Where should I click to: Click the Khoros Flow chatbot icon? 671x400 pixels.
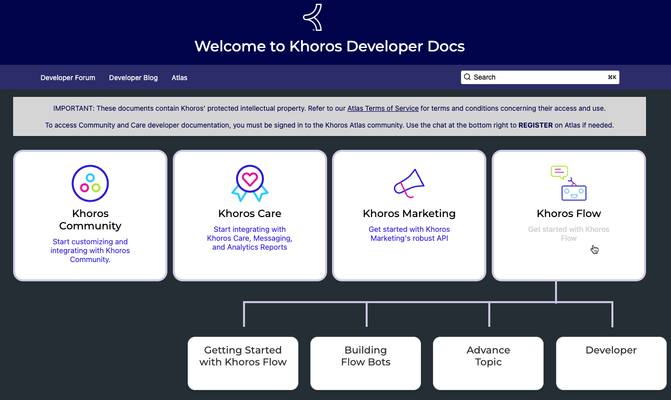point(568,183)
